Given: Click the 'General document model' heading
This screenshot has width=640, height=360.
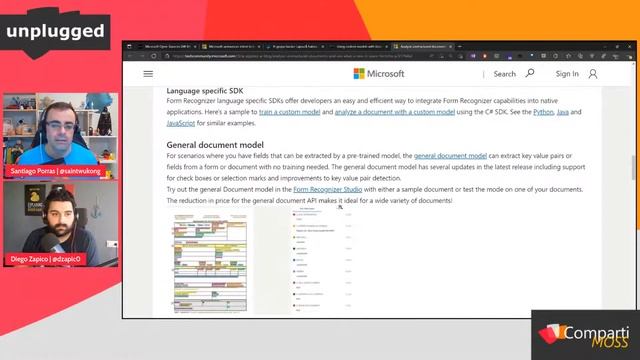Looking at the screenshot, I should [215, 144].
